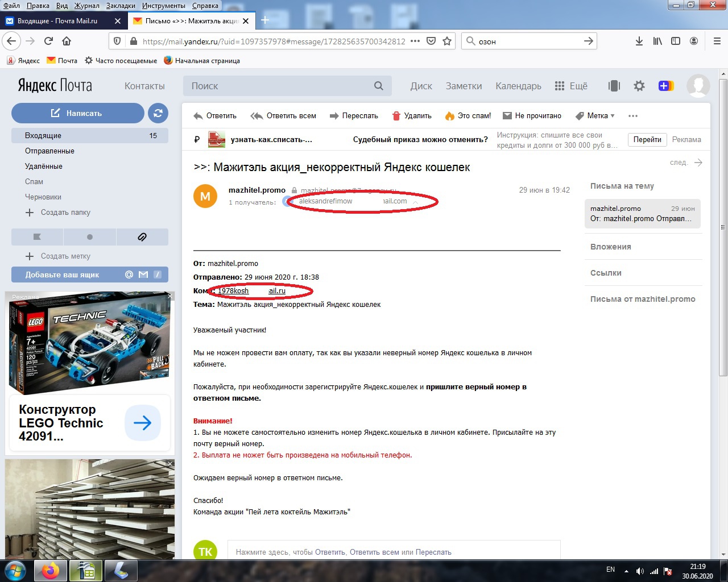Mark the message as Не прочитано

pyautogui.click(x=532, y=115)
